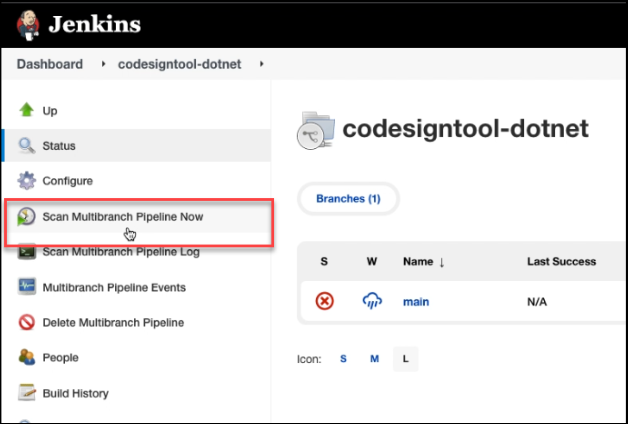
Task: Open the Branches (1) tab
Action: coord(348,199)
